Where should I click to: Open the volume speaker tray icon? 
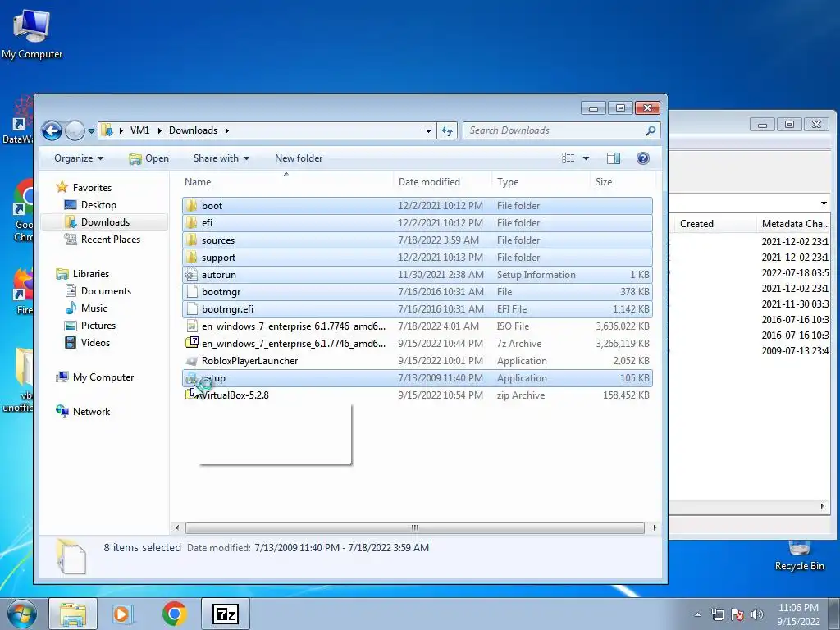757,614
